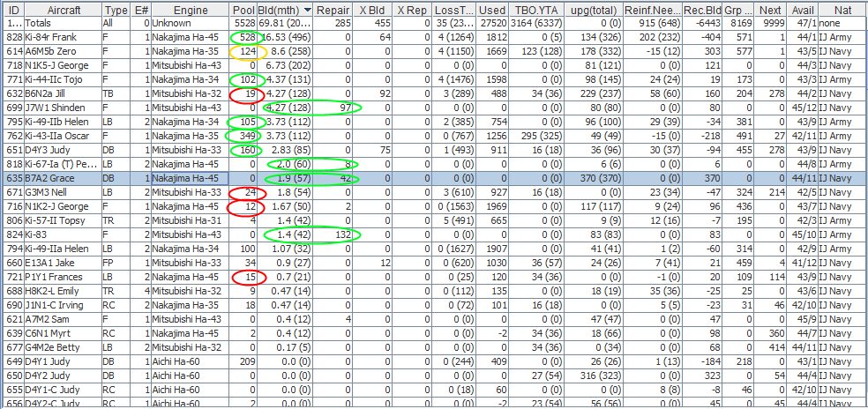868x409 pixels.
Task: Sort by Pool column header
Action: point(243,10)
